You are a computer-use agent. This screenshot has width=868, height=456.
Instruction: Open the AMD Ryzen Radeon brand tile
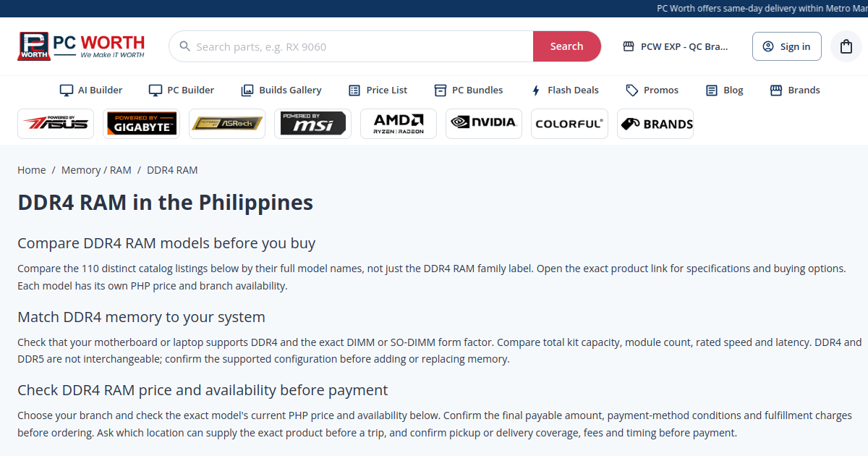[399, 124]
